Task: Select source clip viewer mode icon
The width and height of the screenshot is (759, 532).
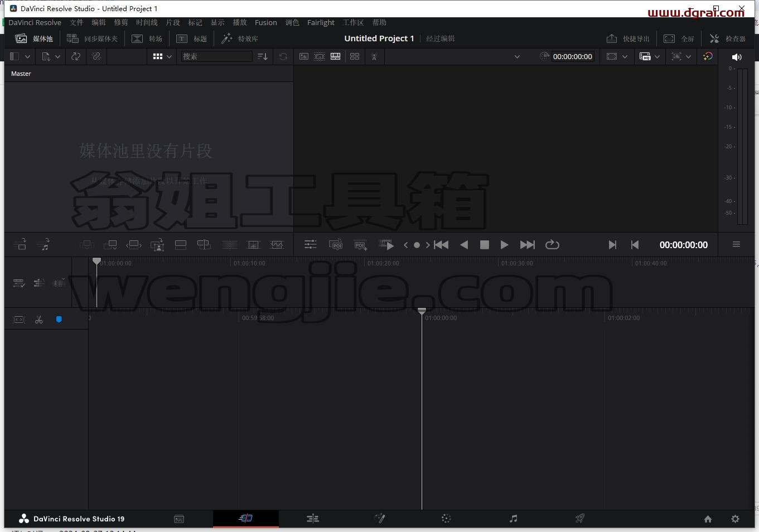Action: click(303, 56)
